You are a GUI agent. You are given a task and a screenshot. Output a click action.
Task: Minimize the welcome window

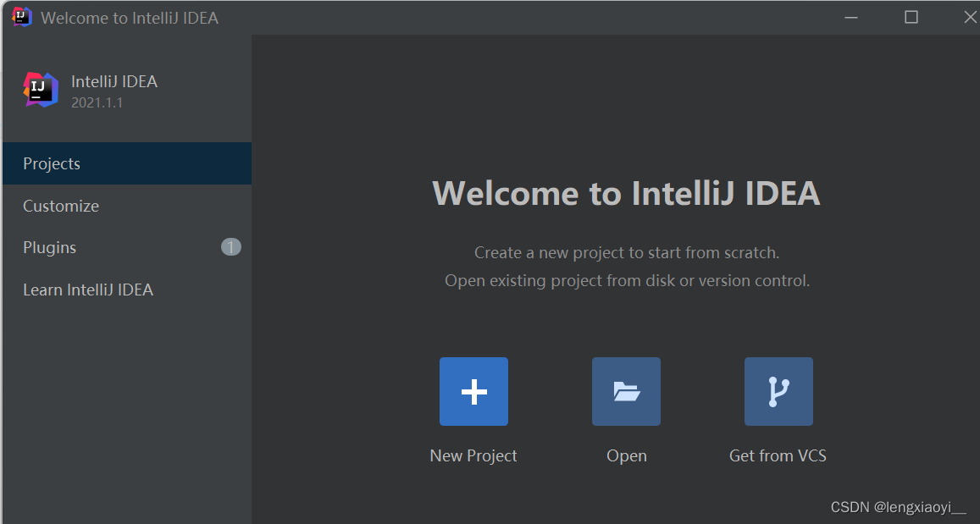pyautogui.click(x=851, y=18)
